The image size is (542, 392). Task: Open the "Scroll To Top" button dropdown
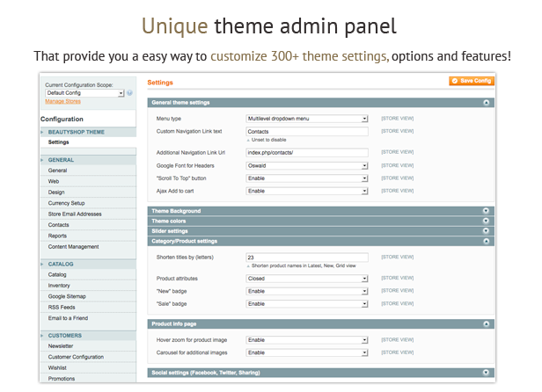pyautogui.click(x=307, y=178)
